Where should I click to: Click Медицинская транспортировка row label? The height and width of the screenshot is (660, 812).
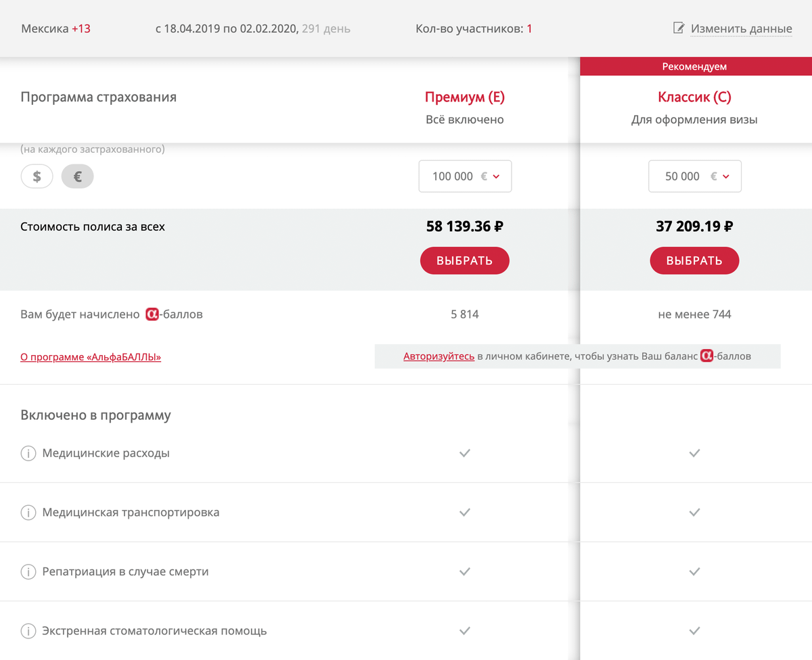pyautogui.click(x=131, y=513)
